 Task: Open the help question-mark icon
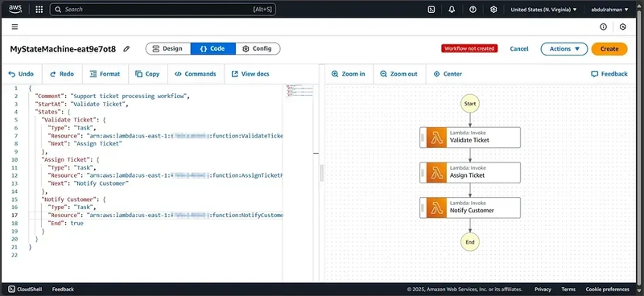pyautogui.click(x=473, y=10)
